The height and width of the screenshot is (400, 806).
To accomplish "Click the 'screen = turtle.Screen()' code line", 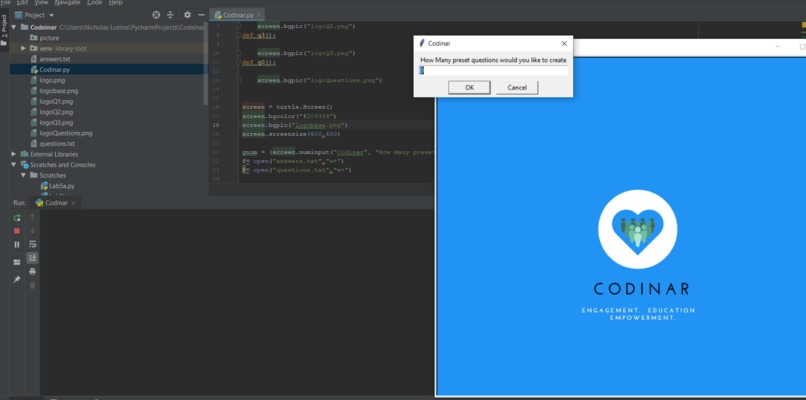I will [287, 107].
